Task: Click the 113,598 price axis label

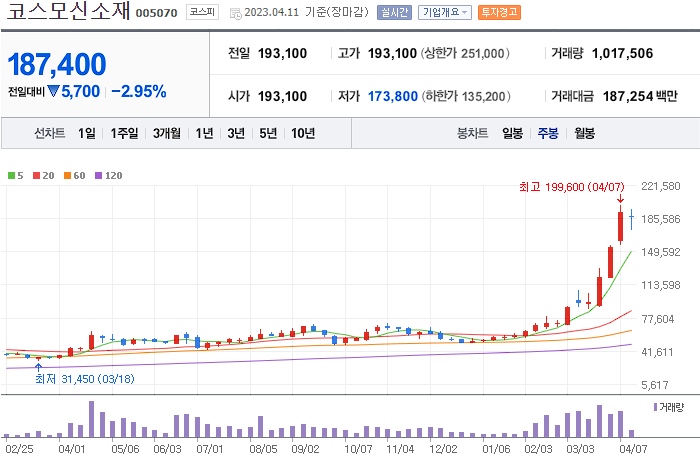Action: 661,285
